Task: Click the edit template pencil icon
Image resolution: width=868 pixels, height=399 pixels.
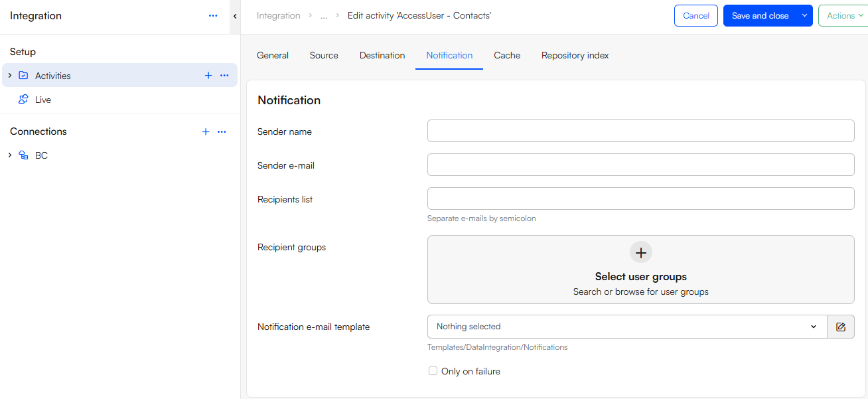Action: [x=840, y=326]
